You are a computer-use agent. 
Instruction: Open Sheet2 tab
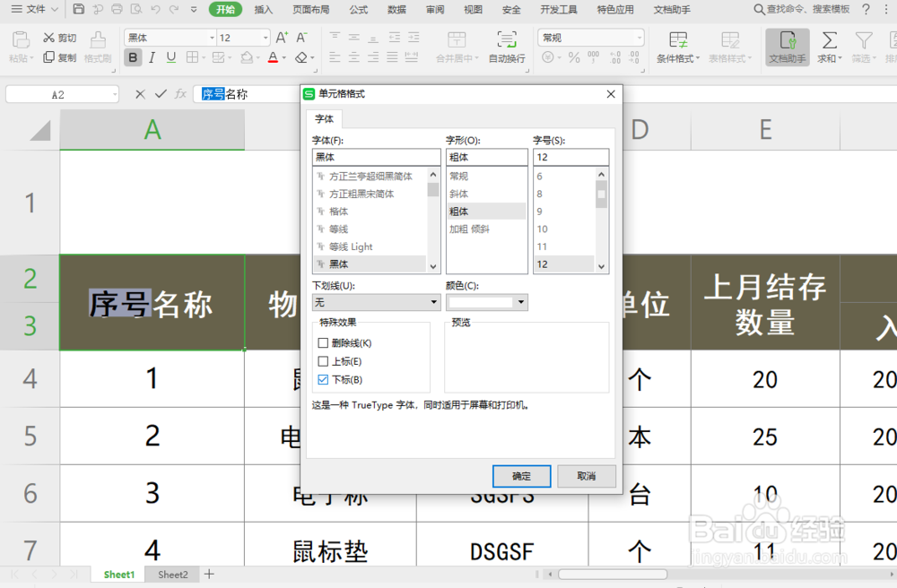point(172,575)
